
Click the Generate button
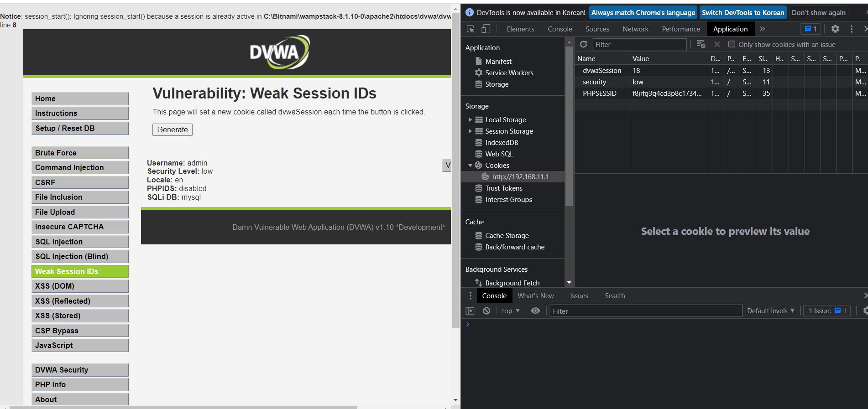tap(173, 129)
